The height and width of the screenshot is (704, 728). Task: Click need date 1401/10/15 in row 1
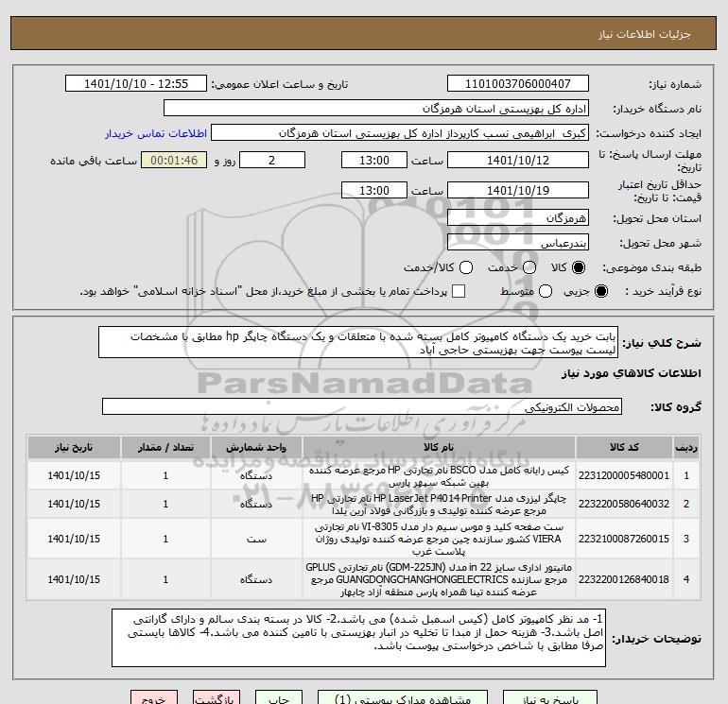74,475
